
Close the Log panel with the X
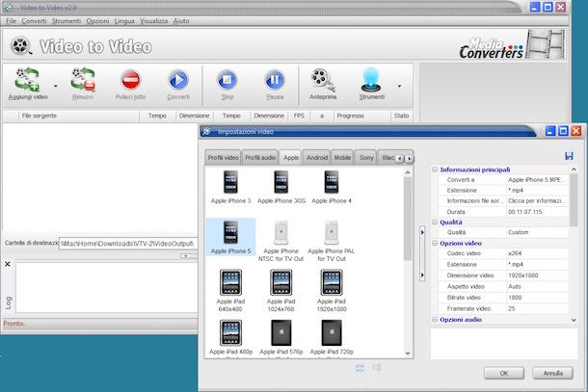pyautogui.click(x=8, y=264)
